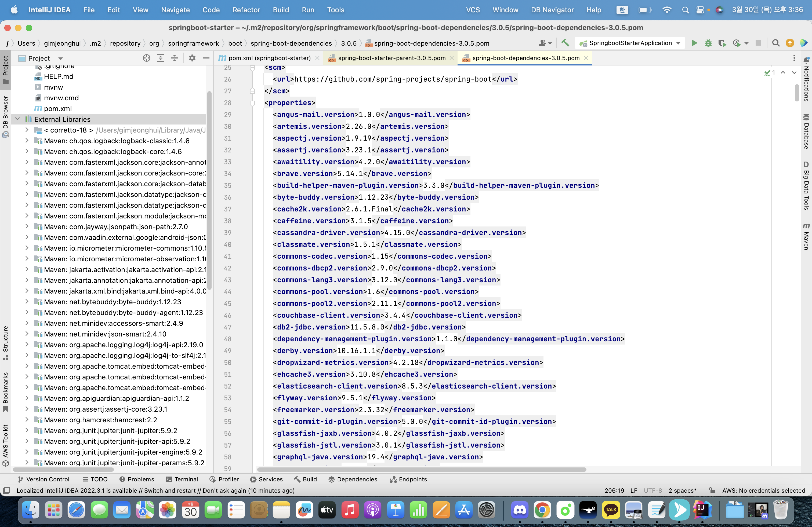
Task: Open Project panel gear options
Action: [x=192, y=58]
